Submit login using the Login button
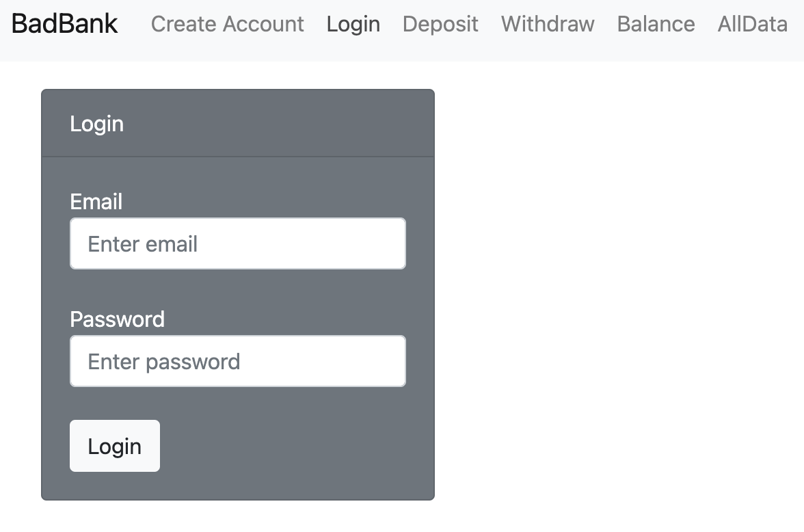 114,445
